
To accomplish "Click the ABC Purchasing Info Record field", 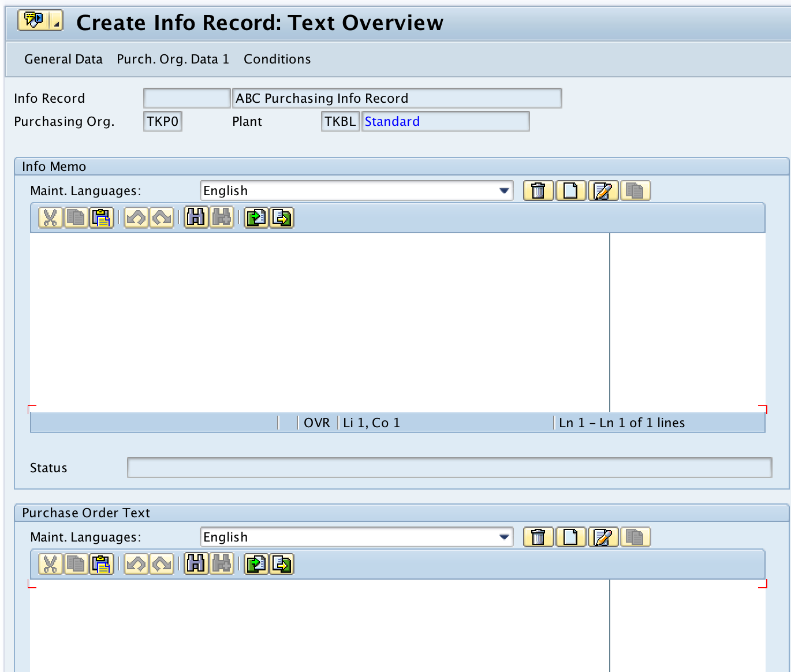I will [397, 98].
